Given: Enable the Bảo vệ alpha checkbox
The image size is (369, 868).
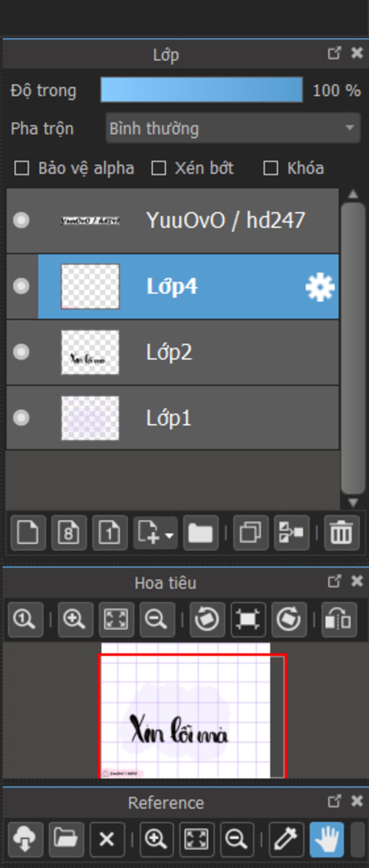Looking at the screenshot, I should [x=22, y=168].
